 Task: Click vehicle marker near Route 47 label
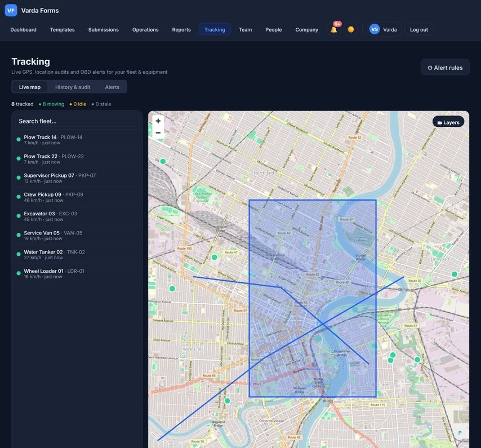[x=215, y=257]
